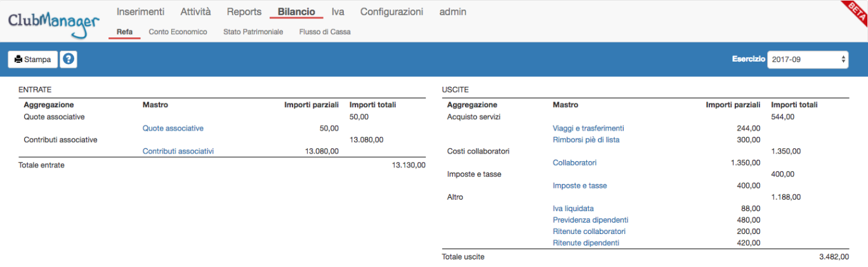Open the Configurazioni menu
868x267 pixels.
tap(391, 11)
